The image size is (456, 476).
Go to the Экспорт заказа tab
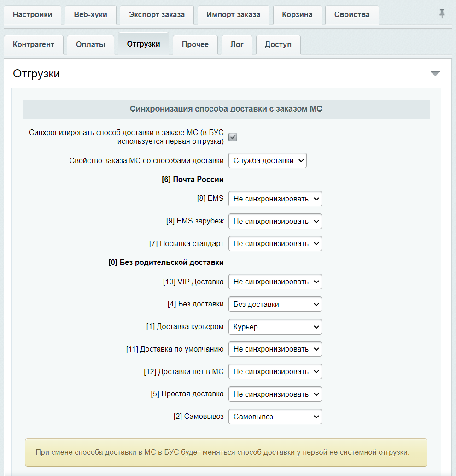click(157, 15)
